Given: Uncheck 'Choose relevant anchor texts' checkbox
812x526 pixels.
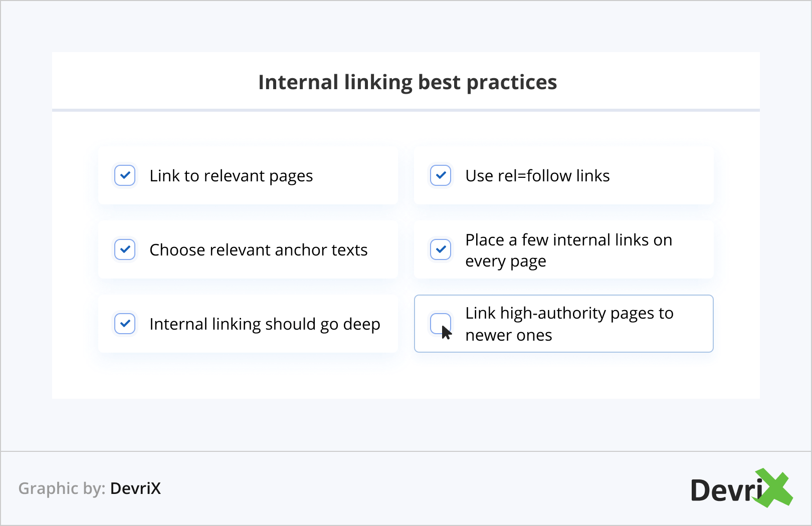Looking at the screenshot, I should [125, 249].
